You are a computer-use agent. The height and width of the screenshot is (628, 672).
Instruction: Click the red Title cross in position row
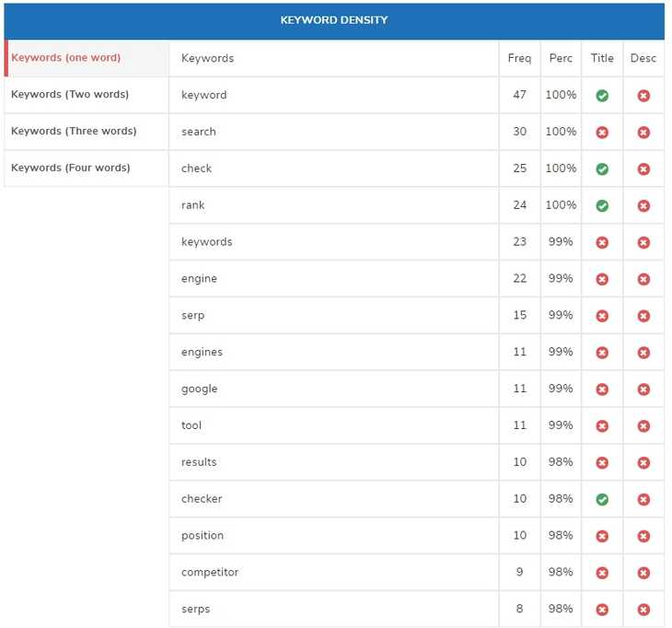(602, 536)
